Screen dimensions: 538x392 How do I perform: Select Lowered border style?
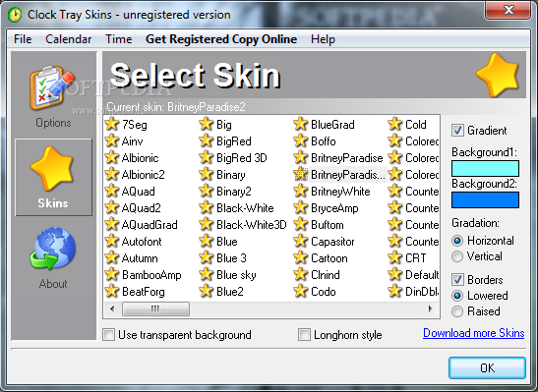[457, 296]
